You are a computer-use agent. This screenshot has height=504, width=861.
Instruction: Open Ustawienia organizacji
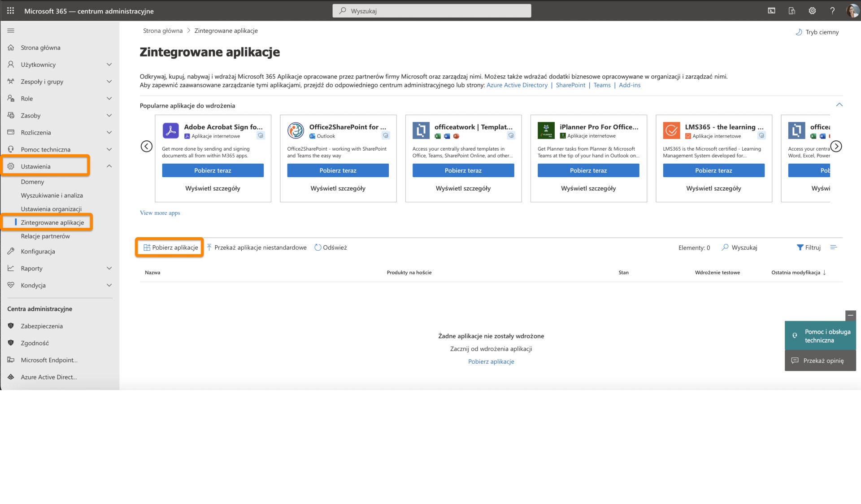point(51,209)
